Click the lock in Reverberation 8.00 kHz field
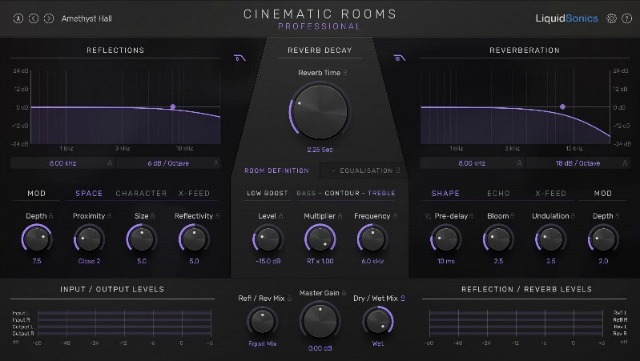 point(519,163)
